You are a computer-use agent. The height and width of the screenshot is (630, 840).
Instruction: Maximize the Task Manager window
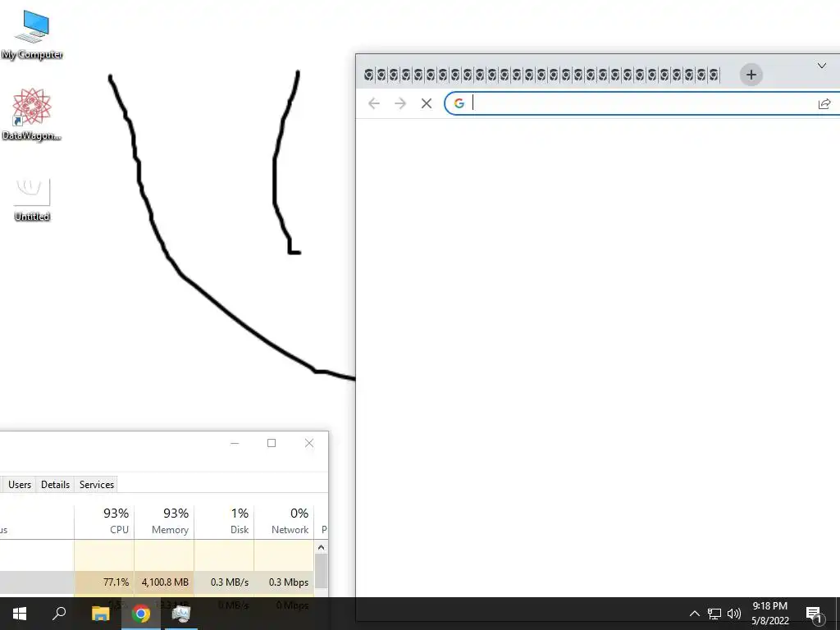[272, 443]
